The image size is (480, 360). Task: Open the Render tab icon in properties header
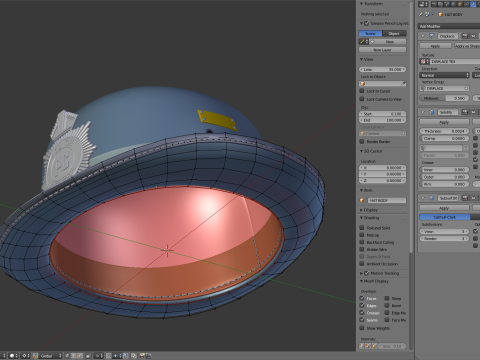point(434,4)
